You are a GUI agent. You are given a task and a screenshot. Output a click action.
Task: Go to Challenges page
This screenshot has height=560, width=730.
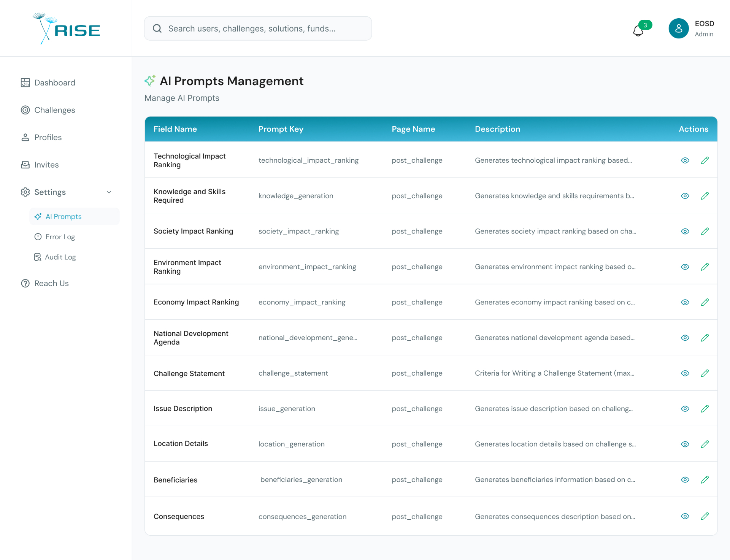click(x=48, y=110)
